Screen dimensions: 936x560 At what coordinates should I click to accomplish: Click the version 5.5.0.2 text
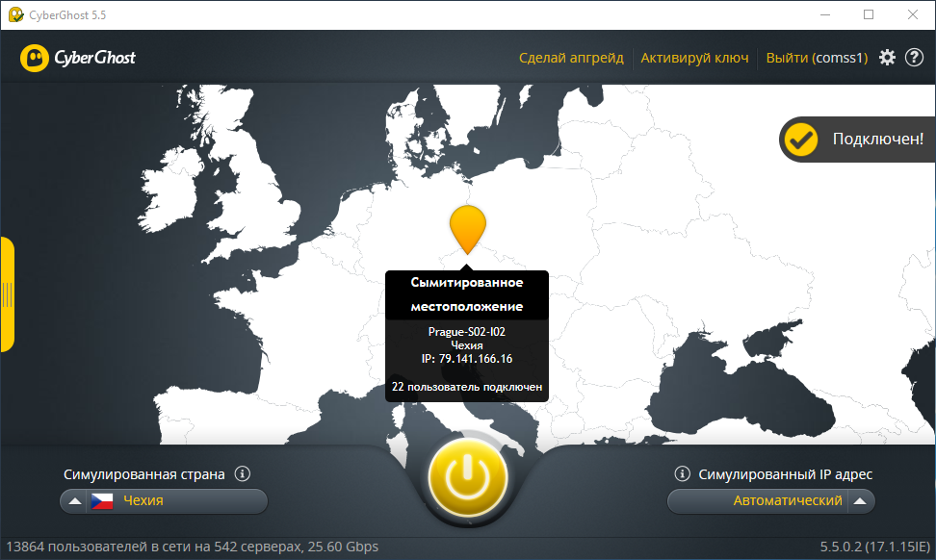click(x=874, y=547)
